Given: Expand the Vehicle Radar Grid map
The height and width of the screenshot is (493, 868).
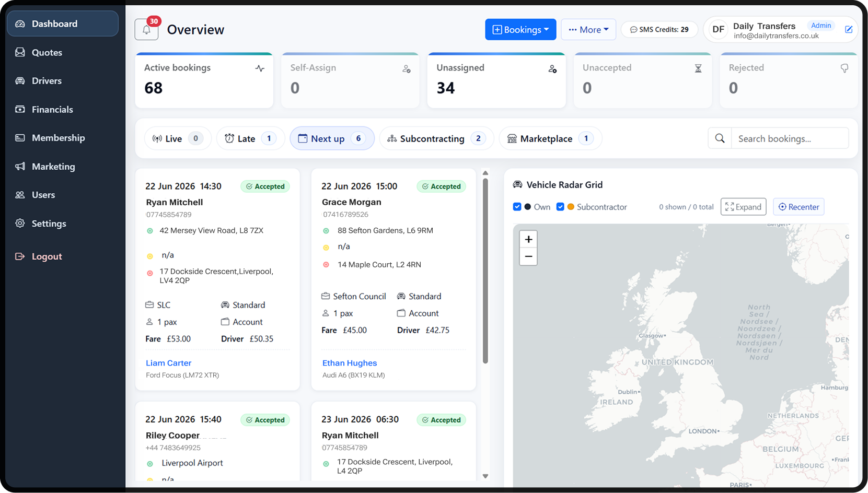Looking at the screenshot, I should pyautogui.click(x=743, y=207).
